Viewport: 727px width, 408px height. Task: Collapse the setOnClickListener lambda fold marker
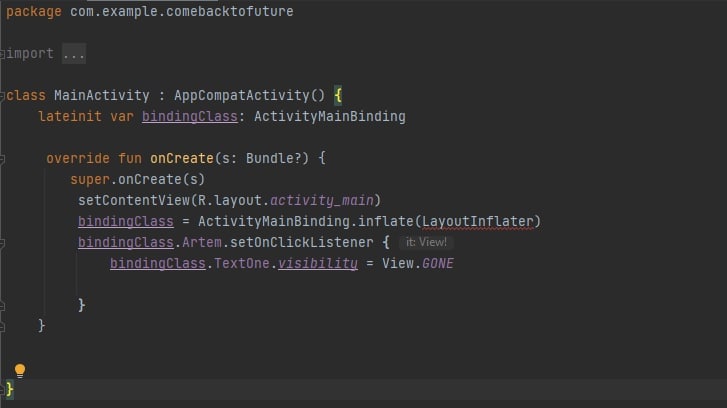tap(2, 243)
